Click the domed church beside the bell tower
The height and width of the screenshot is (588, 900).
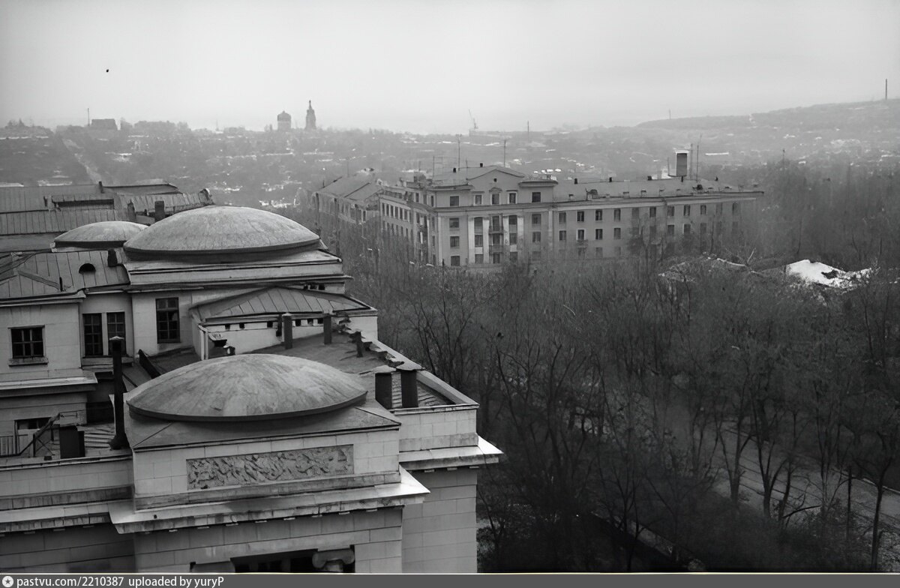tap(283, 121)
